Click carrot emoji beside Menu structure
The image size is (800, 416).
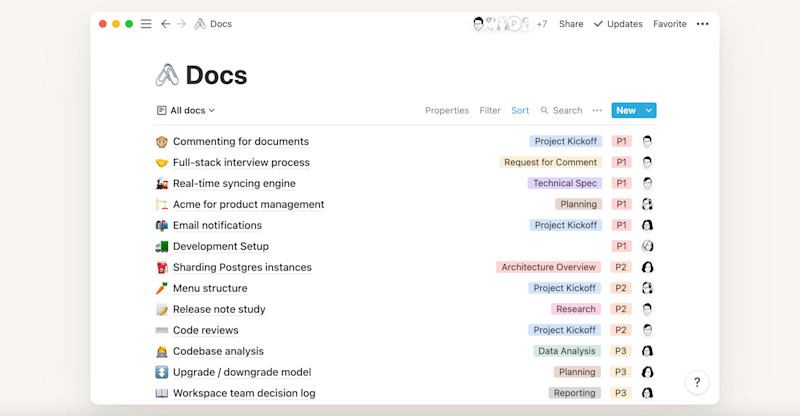[162, 288]
